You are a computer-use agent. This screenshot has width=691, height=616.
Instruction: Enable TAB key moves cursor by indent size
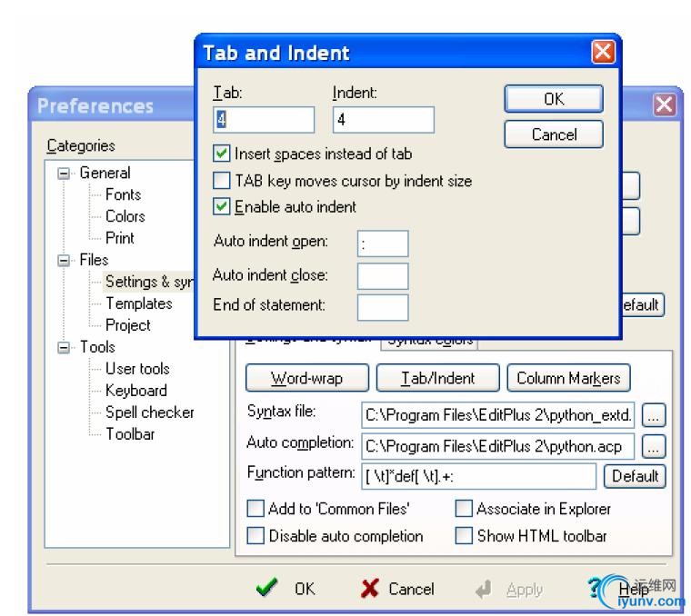point(221,181)
